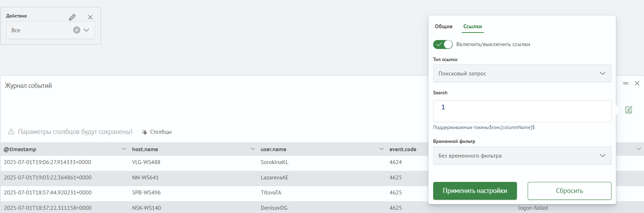
Task: Open the Временной фильтр dropdown
Action: pyautogui.click(x=522, y=155)
